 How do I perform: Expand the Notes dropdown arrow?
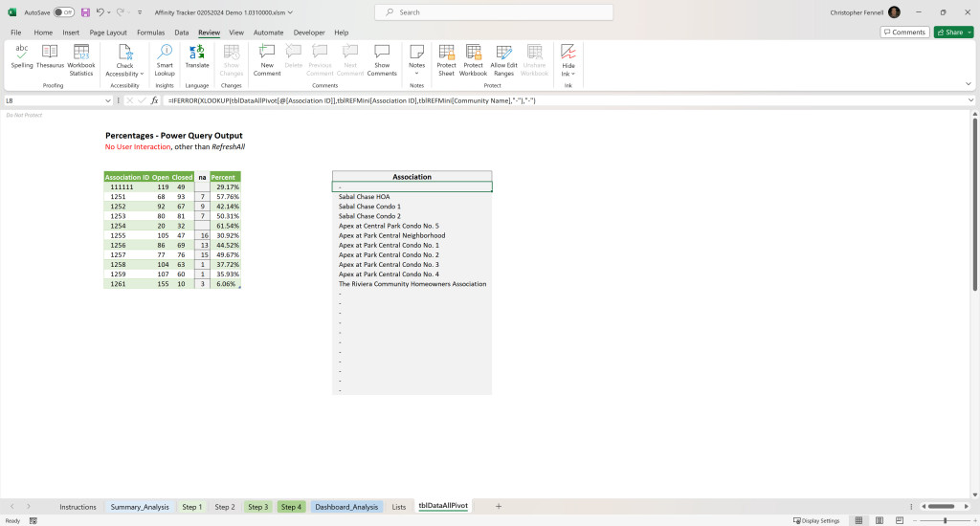(417, 74)
